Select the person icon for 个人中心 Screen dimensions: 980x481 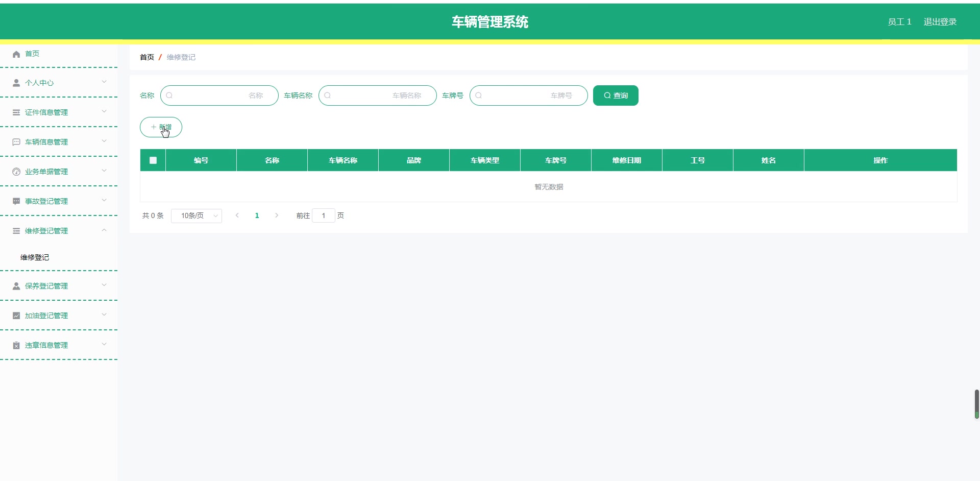(16, 82)
